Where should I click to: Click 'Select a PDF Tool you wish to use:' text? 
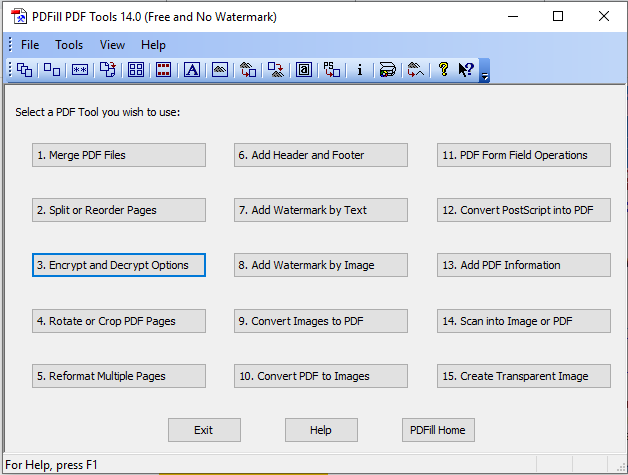[x=98, y=112]
